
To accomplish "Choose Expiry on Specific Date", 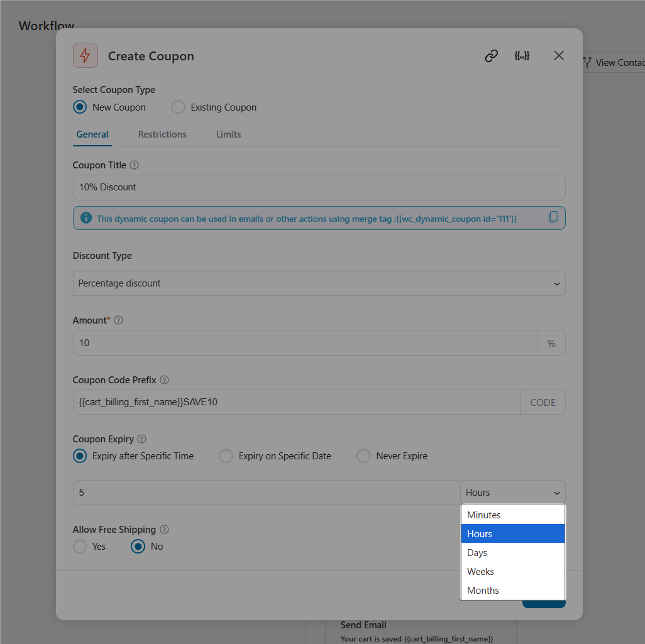I will (x=226, y=456).
